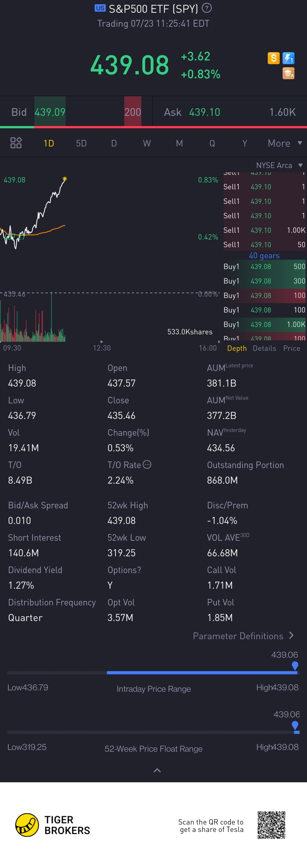This screenshot has width=307, height=868.
Task: Tap the Tiger Brokers logo
Action: 53,825
